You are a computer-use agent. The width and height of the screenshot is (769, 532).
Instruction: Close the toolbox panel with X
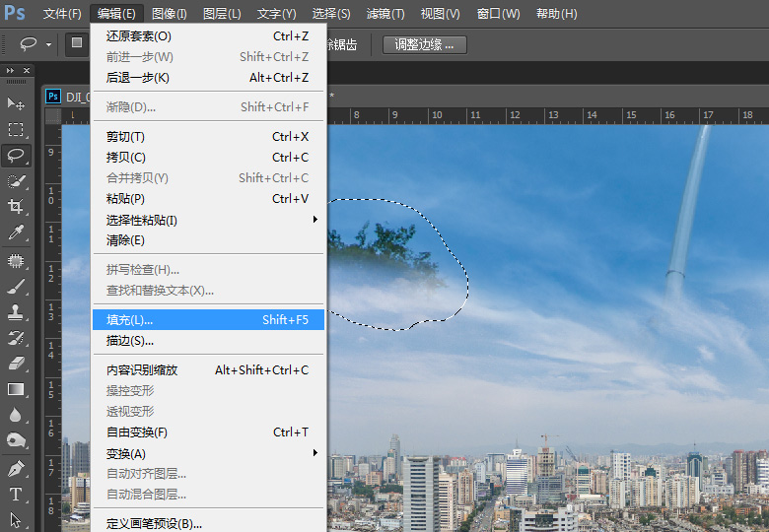click(x=27, y=71)
